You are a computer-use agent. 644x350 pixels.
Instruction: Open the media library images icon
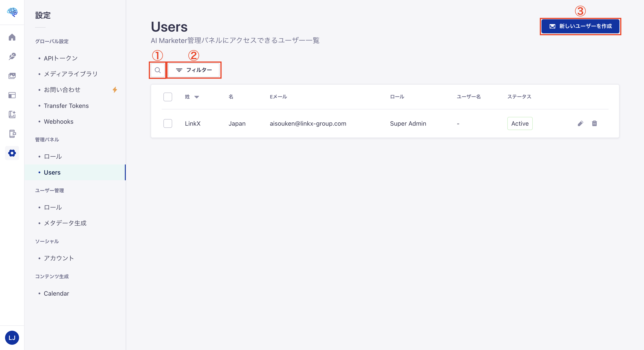[12, 76]
